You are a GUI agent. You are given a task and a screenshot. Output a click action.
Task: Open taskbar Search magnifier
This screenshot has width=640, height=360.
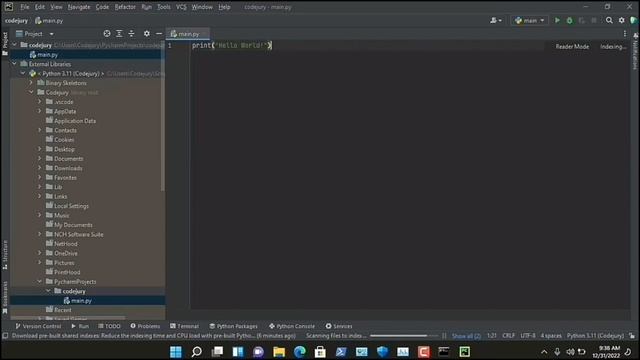point(196,352)
